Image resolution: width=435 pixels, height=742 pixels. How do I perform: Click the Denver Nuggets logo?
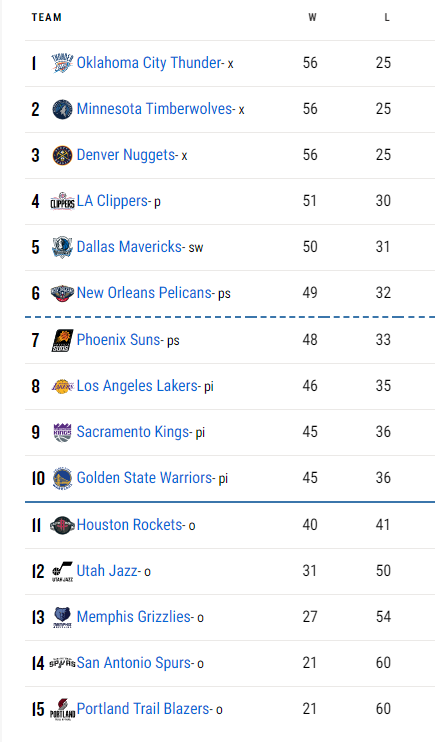click(62, 155)
